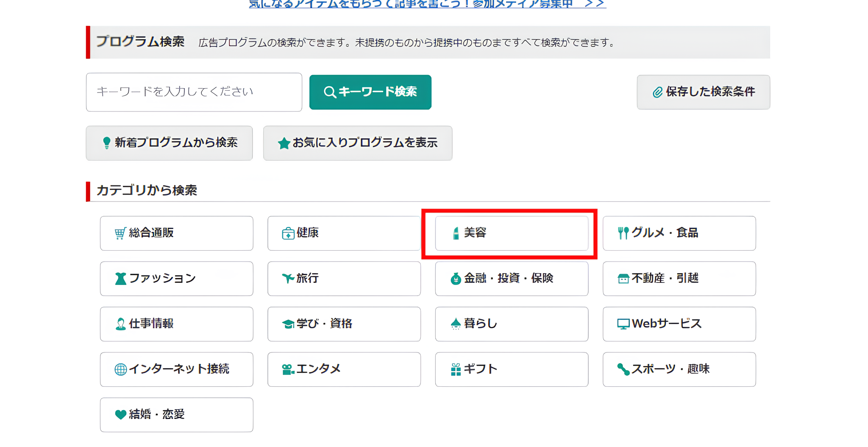Click the medical kit icon for 健康

point(288,233)
